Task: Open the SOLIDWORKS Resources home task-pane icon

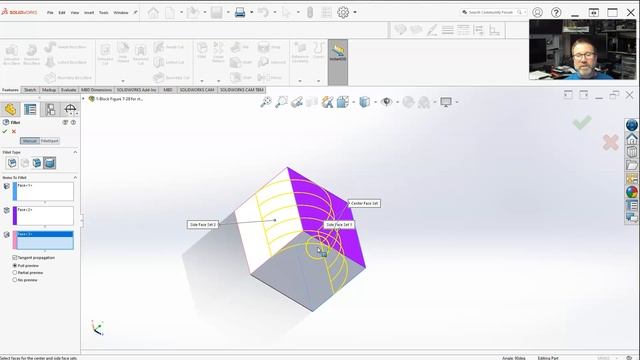Action: pyautogui.click(x=632, y=139)
